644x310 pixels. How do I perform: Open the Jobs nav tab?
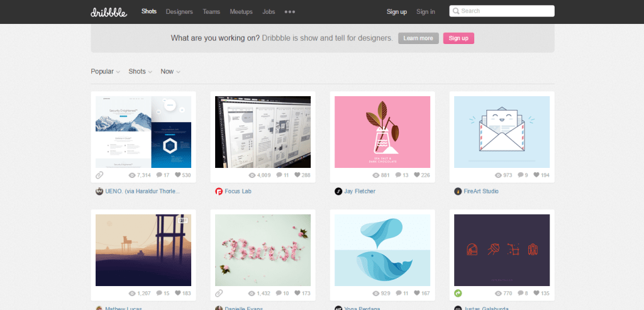(269, 12)
